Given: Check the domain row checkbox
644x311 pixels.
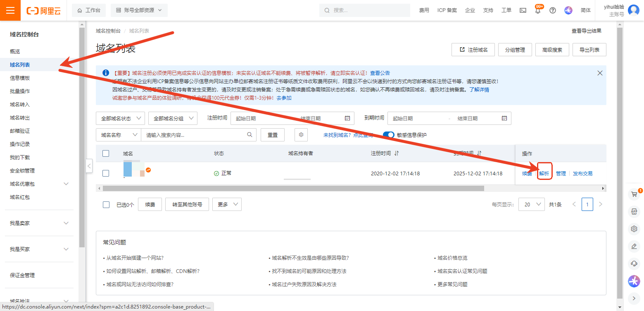Looking at the screenshot, I should 106,173.
